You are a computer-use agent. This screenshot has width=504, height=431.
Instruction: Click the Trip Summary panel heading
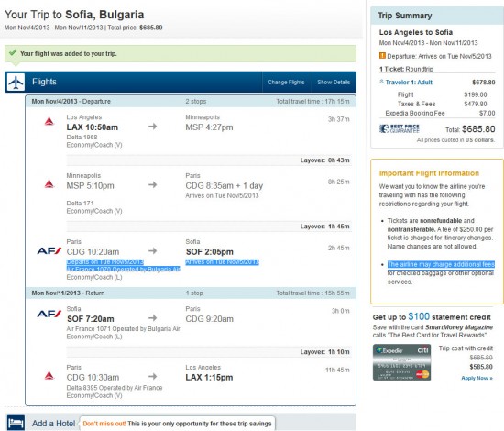tap(405, 16)
